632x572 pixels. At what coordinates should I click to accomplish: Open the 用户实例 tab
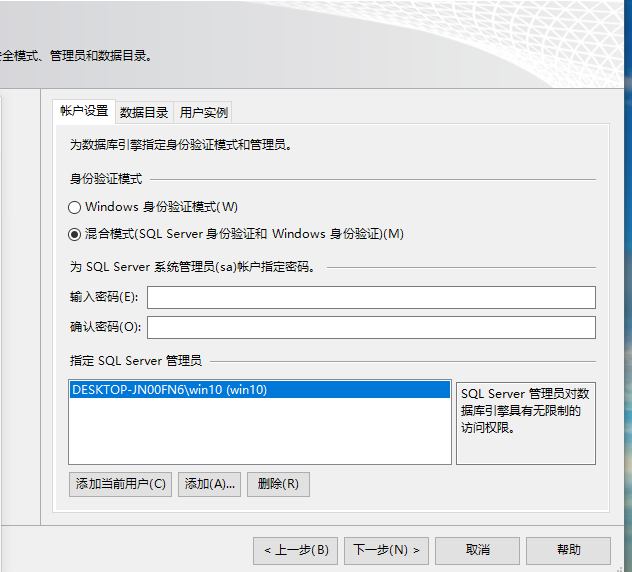tap(203, 112)
